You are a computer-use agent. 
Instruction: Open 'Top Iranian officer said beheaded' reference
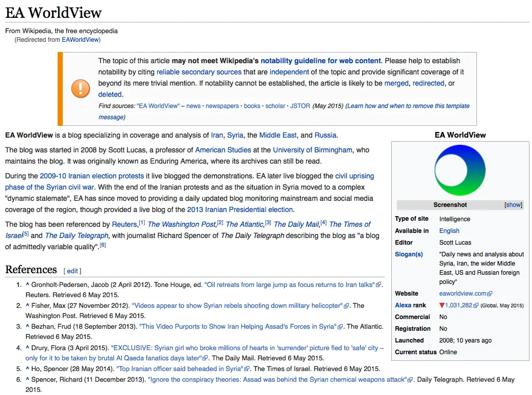180,368
